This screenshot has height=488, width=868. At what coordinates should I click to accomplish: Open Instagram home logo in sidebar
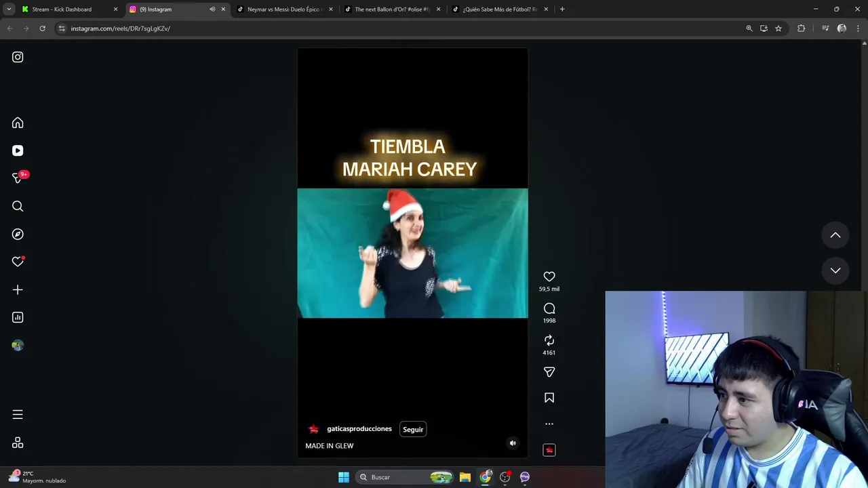pos(18,57)
